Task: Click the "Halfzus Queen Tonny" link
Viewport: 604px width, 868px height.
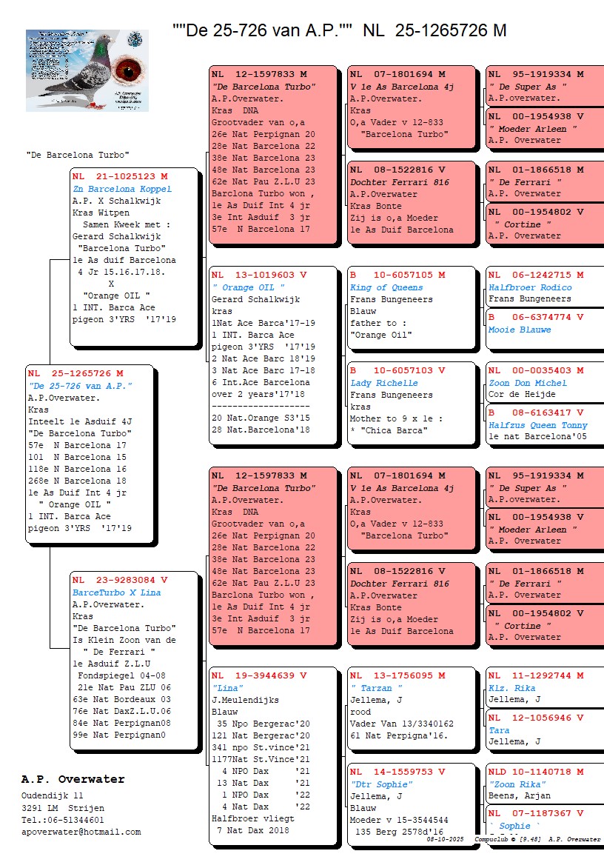Action: pyautogui.click(x=538, y=425)
